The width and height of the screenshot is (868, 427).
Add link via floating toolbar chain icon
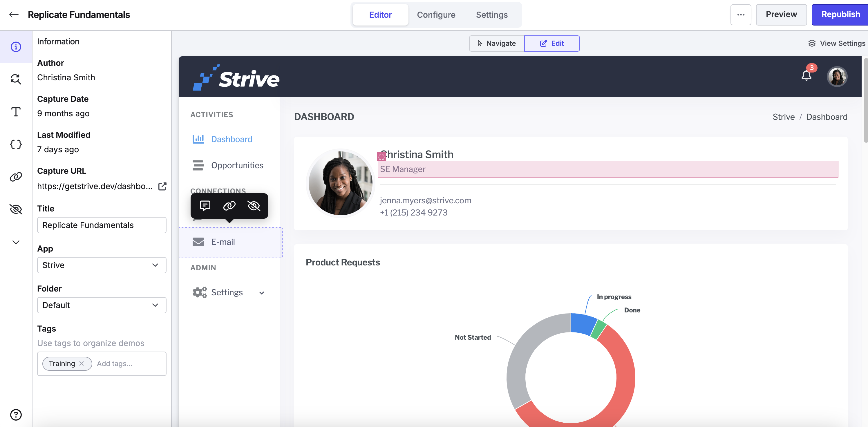pyautogui.click(x=229, y=206)
